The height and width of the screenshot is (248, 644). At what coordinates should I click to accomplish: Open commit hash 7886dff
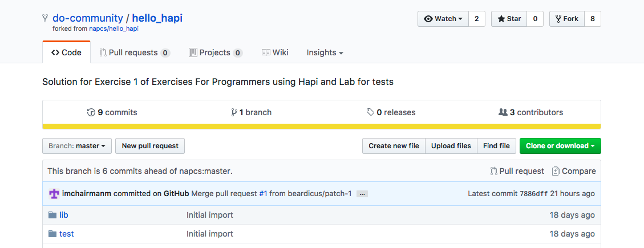pos(533,194)
